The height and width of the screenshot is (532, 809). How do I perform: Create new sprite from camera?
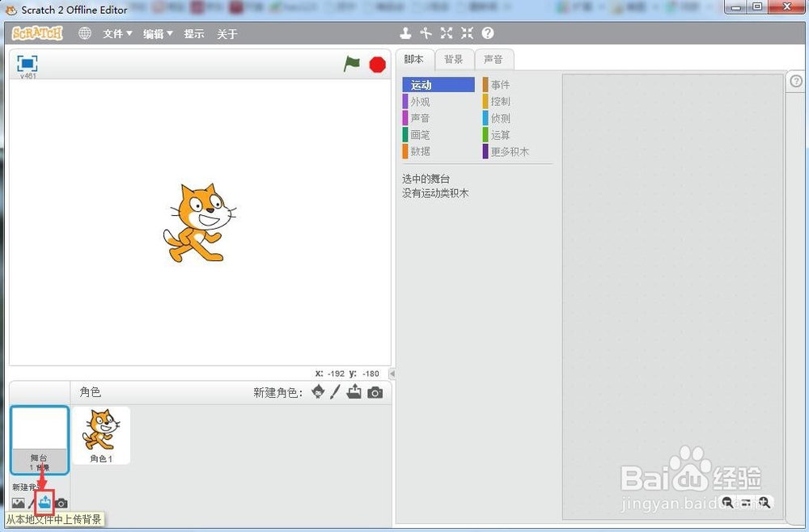375,393
